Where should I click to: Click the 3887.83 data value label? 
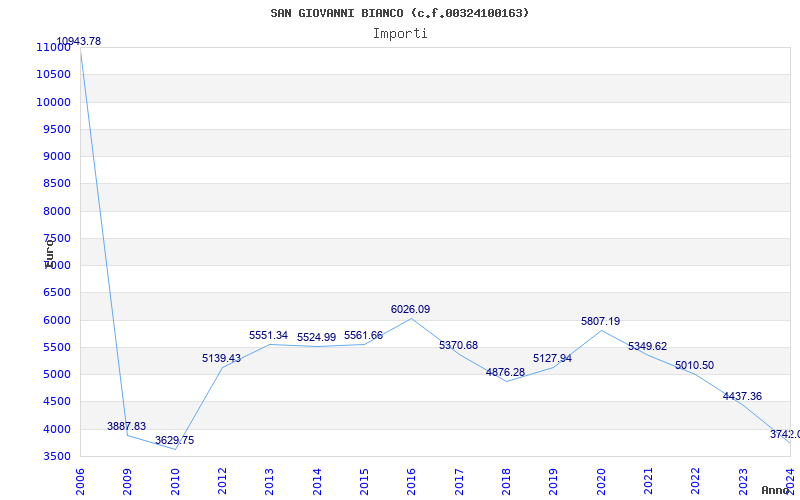point(127,427)
